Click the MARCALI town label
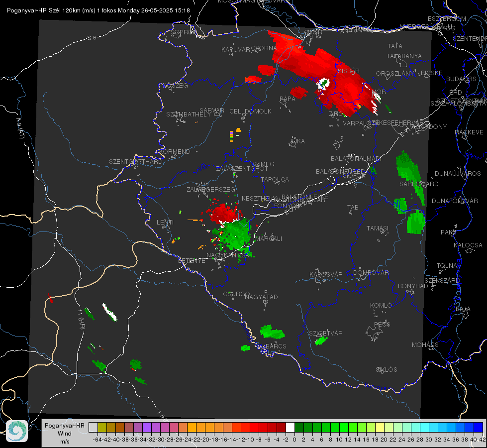Viewport: 487px width, 448px height. (269, 239)
